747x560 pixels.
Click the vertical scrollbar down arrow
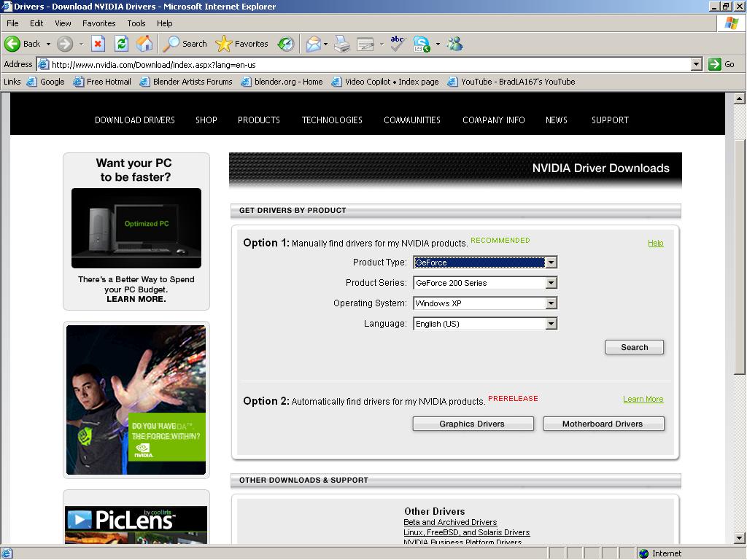(740, 538)
